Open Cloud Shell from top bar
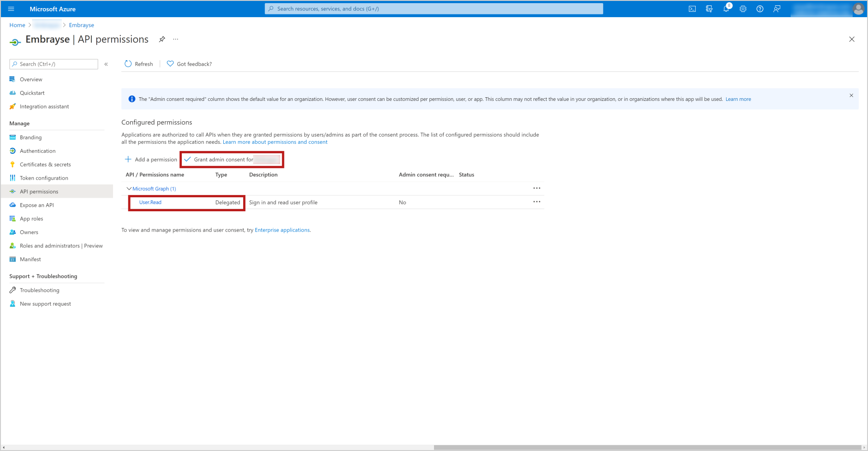 pos(692,9)
